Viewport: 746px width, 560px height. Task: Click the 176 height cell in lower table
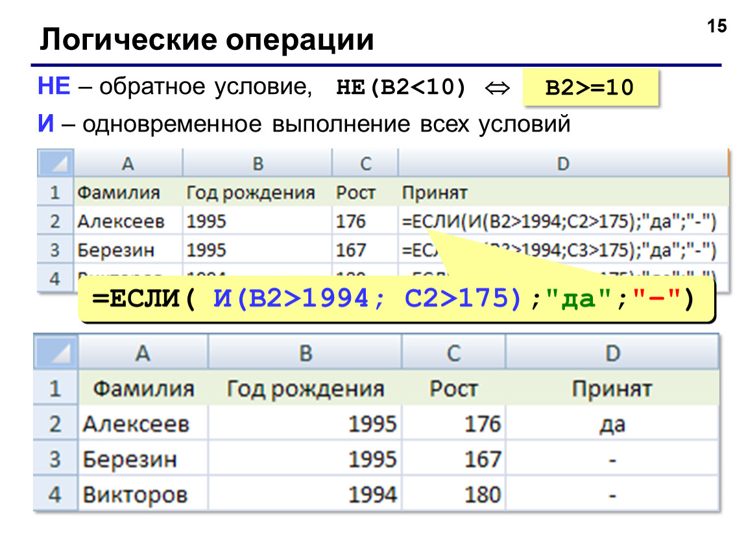point(453,423)
